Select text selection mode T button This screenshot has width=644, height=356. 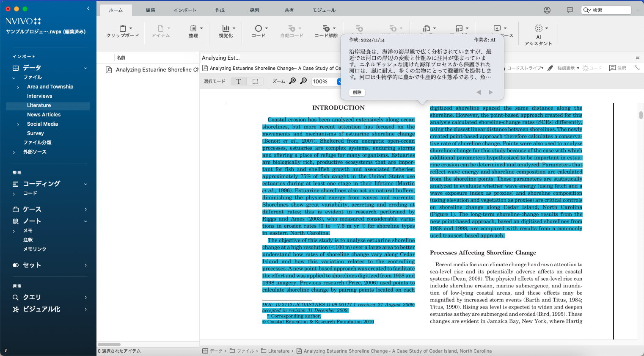click(239, 81)
